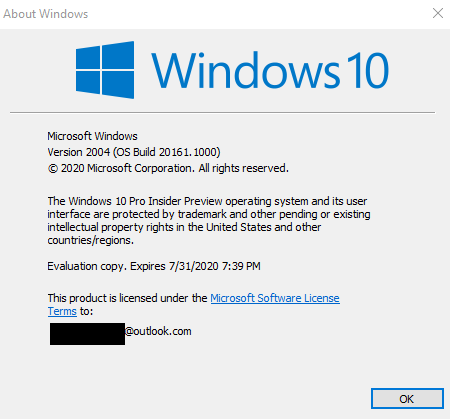Click 'This product is licensed under the' text
Screen dimensions: 450x419
tap(127, 298)
